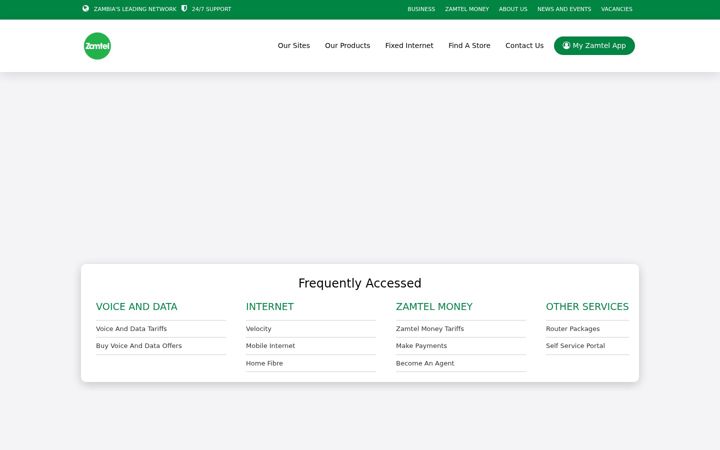The width and height of the screenshot is (720, 450).
Task: Open Mobile Internet link
Action: click(x=270, y=346)
